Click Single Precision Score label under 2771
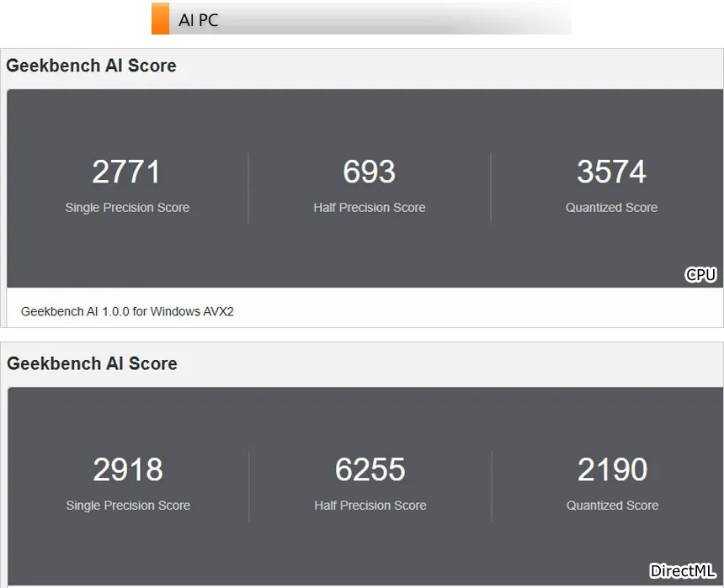Viewport: 724px width, 588px height. pyautogui.click(x=127, y=208)
